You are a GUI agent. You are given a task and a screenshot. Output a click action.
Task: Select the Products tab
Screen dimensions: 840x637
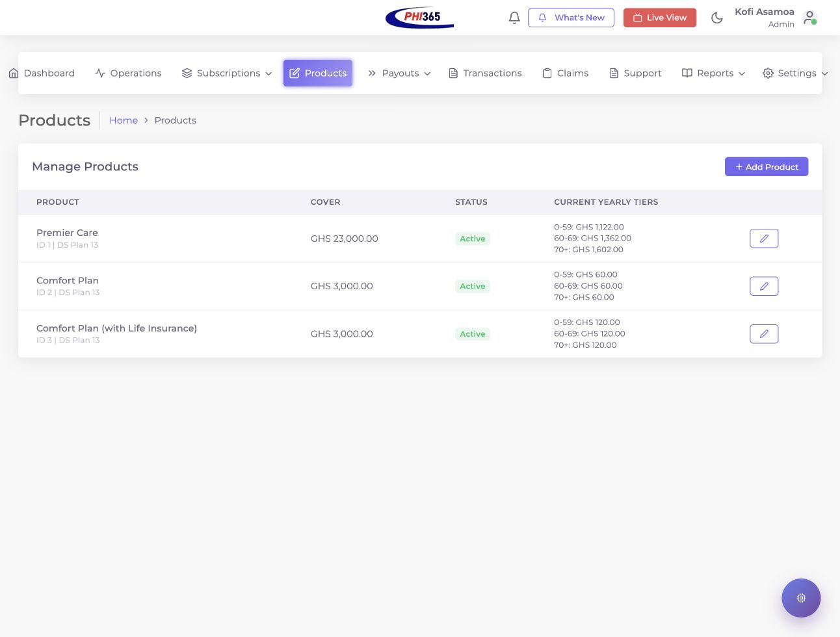click(x=318, y=73)
